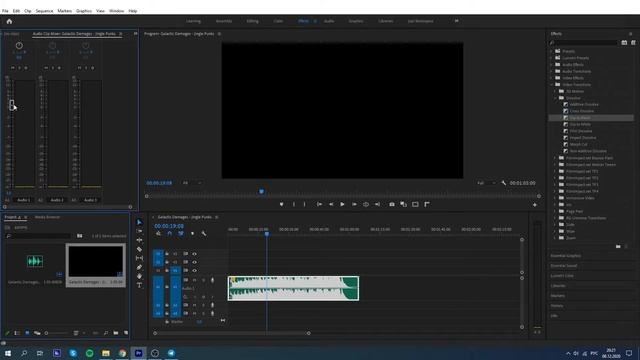Click the Go to Out button

pos(377,204)
